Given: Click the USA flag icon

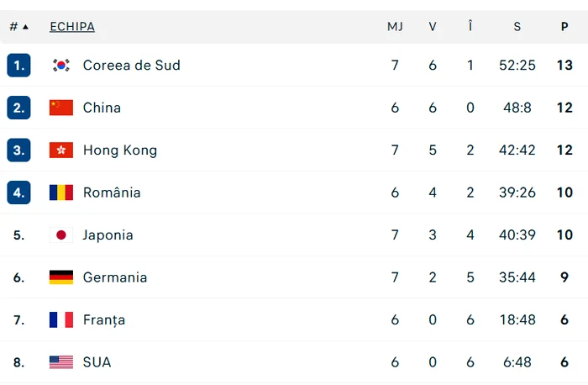Looking at the screenshot, I should pos(61,362).
